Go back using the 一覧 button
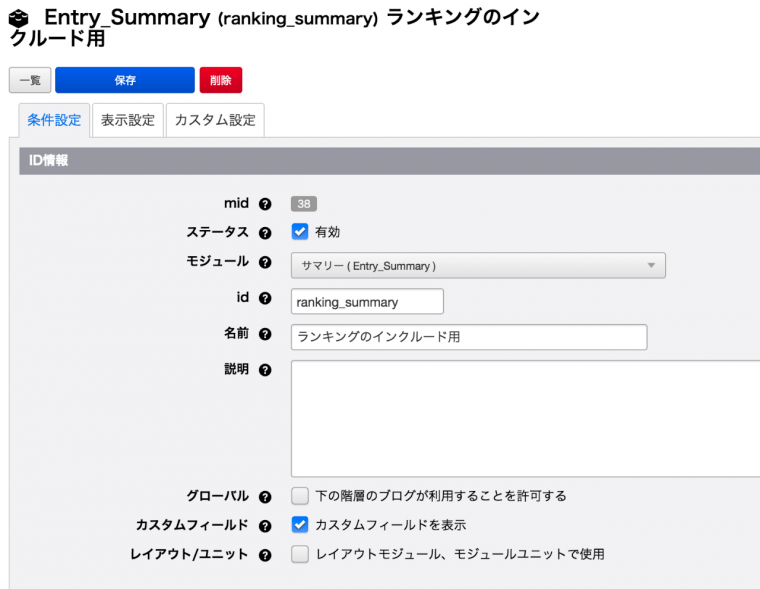Viewport: 760px width, 589px height. [30, 81]
